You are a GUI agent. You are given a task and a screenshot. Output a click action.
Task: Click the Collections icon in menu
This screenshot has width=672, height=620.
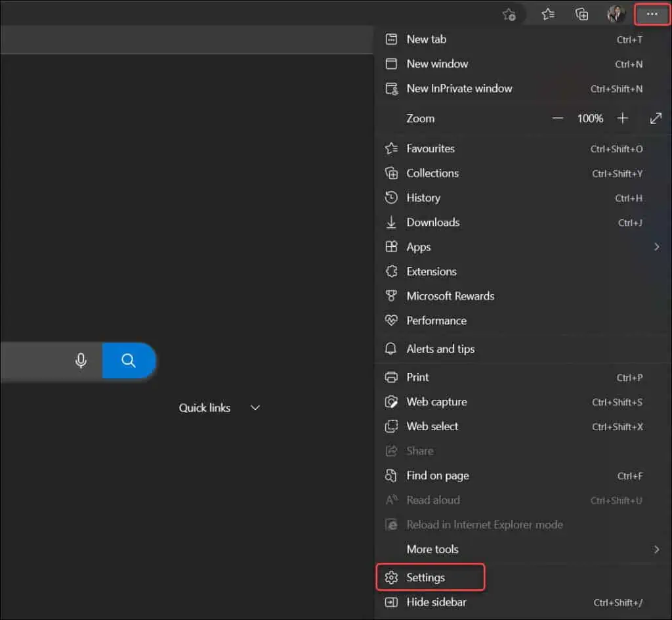point(391,173)
